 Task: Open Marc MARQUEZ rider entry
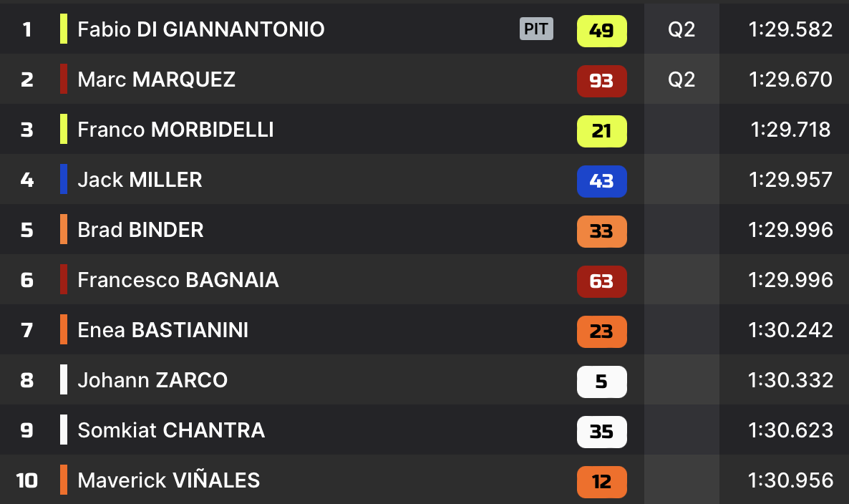(156, 79)
